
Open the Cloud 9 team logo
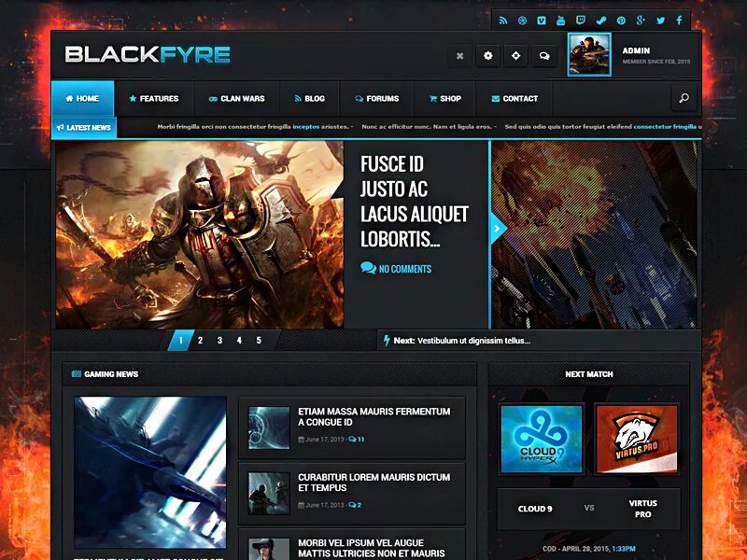pyautogui.click(x=542, y=439)
